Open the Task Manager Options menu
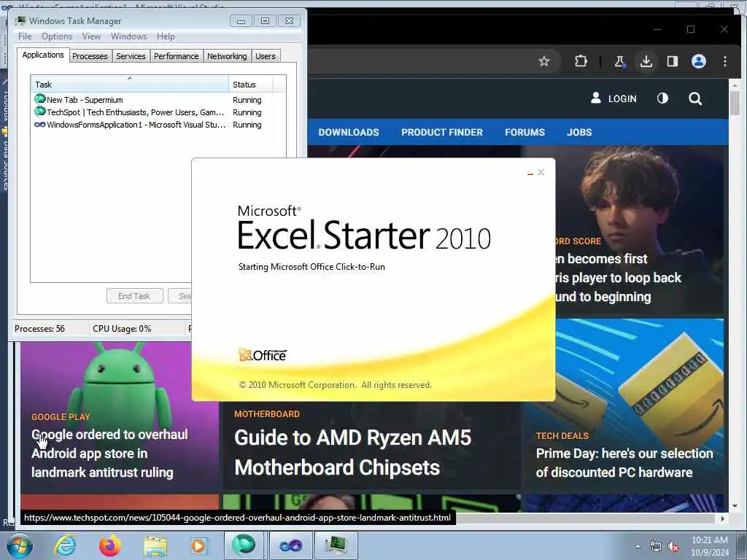Image resolution: width=747 pixels, height=560 pixels. pos(57,36)
